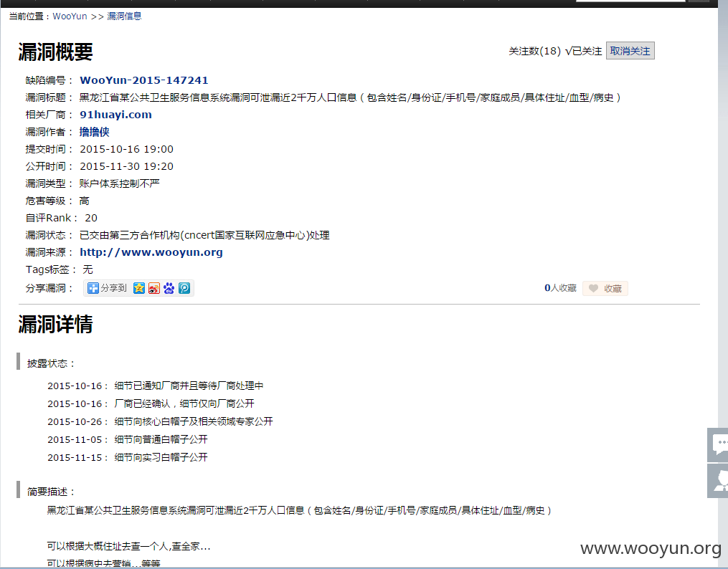
Task: Open source link http://www.wooyun.org
Action: click(151, 252)
